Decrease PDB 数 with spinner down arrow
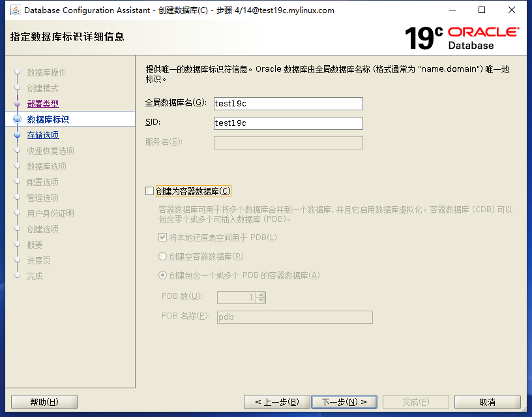Screen dimensions: 532x417 point(261,301)
